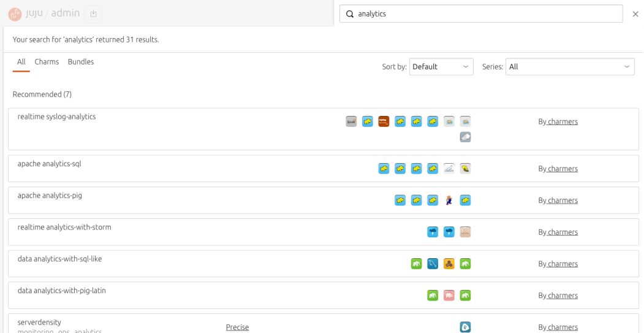644x333 pixels.
Task: Open charmers link in serverdensity row
Action: coord(563,327)
